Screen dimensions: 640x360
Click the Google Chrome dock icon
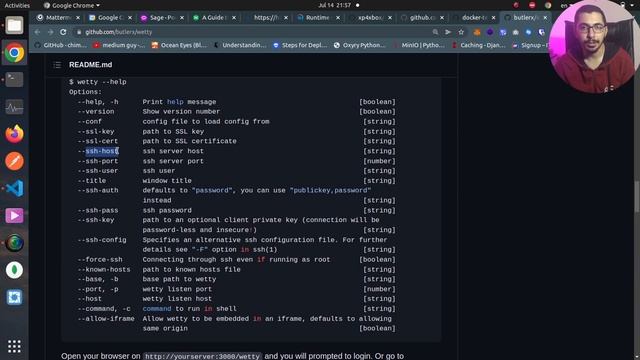(x=14, y=53)
